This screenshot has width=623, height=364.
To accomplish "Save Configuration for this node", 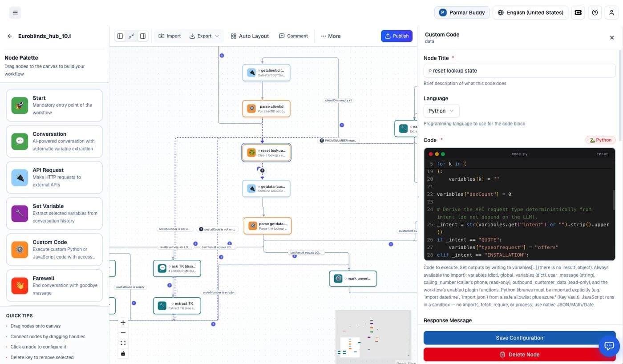I will (x=519, y=338).
